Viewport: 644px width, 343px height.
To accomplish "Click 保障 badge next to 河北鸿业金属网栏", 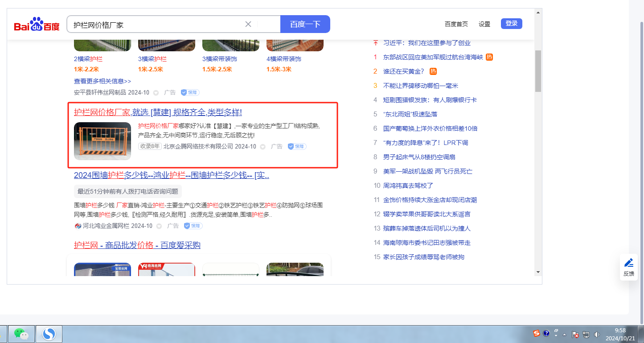I will click(x=193, y=226).
